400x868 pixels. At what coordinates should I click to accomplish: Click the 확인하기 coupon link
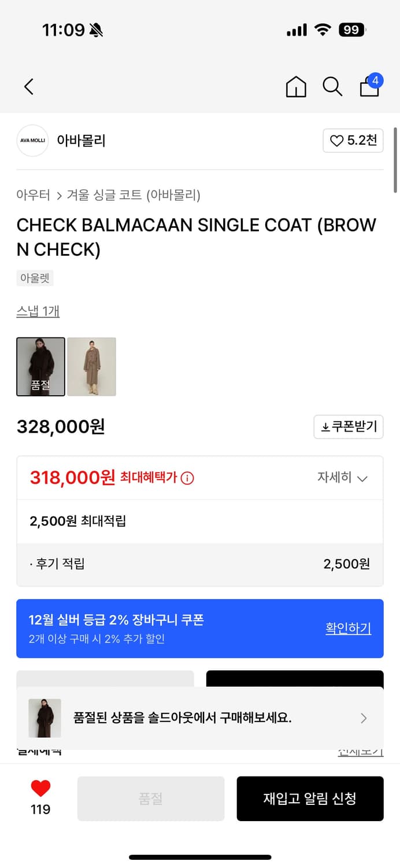point(348,628)
